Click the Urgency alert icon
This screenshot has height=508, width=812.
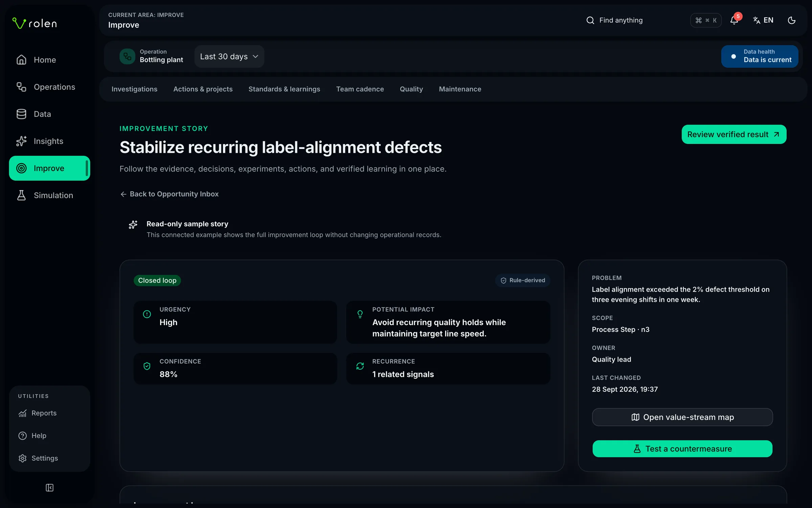point(147,314)
